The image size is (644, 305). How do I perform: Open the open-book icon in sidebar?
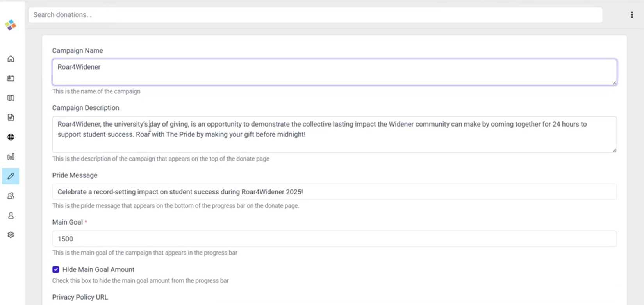point(11,98)
